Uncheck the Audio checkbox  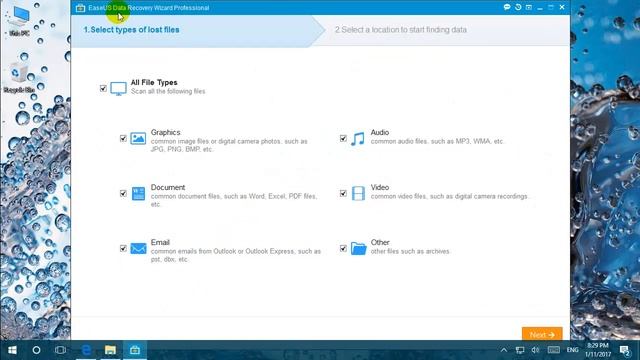[343, 138]
